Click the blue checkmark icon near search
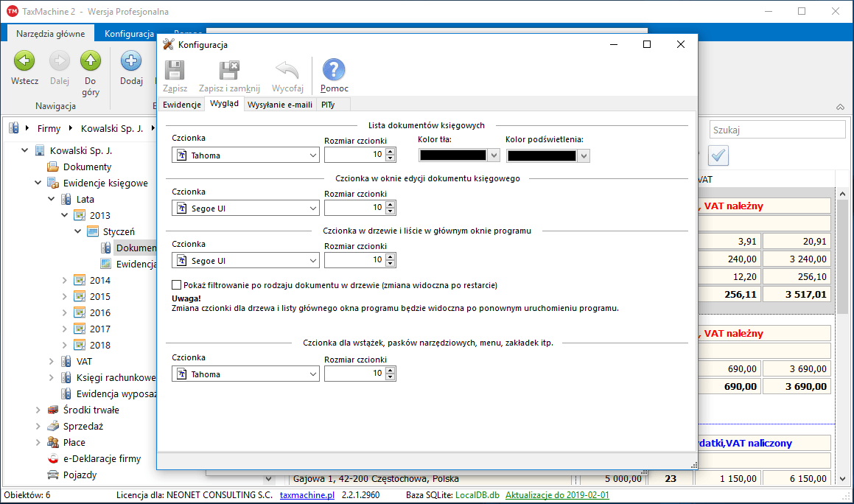854x504 pixels. point(718,155)
